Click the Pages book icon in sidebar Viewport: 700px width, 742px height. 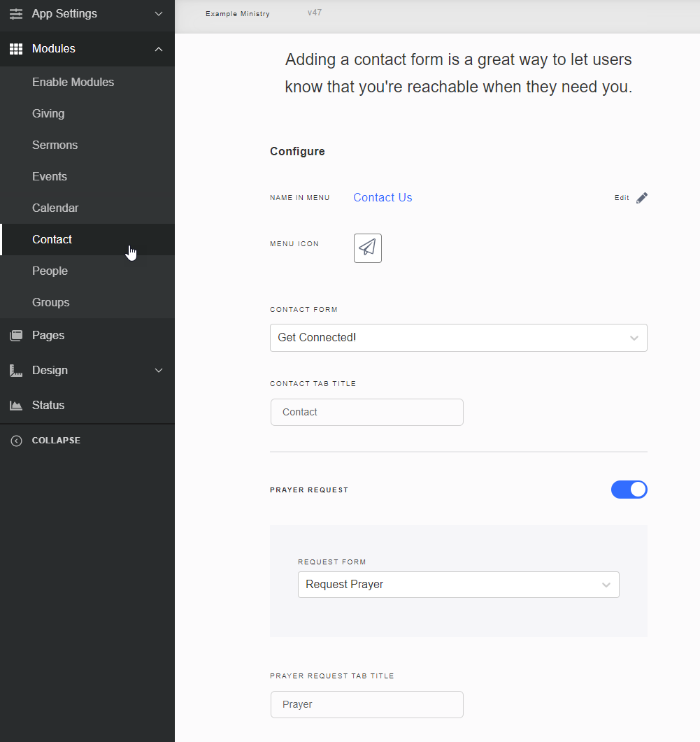click(x=15, y=335)
